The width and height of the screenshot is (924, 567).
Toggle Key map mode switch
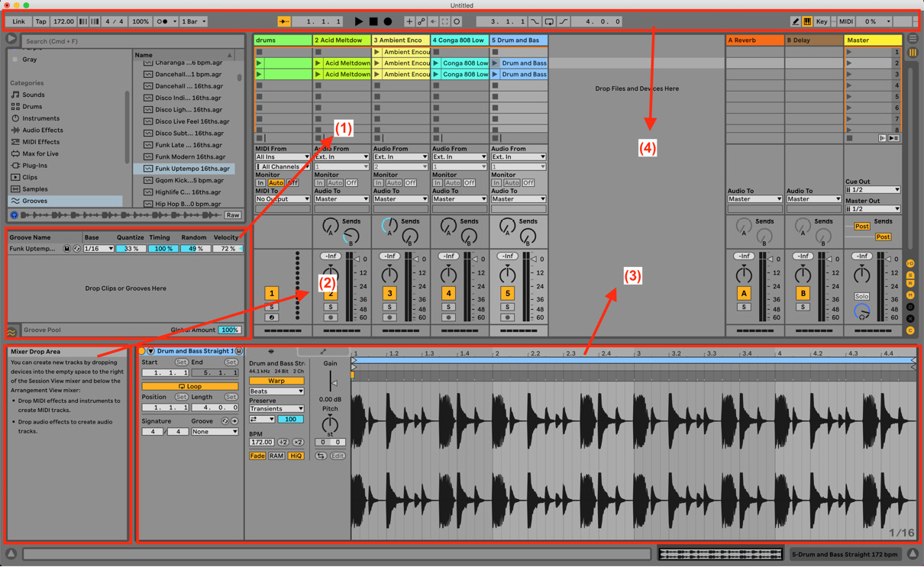point(822,21)
